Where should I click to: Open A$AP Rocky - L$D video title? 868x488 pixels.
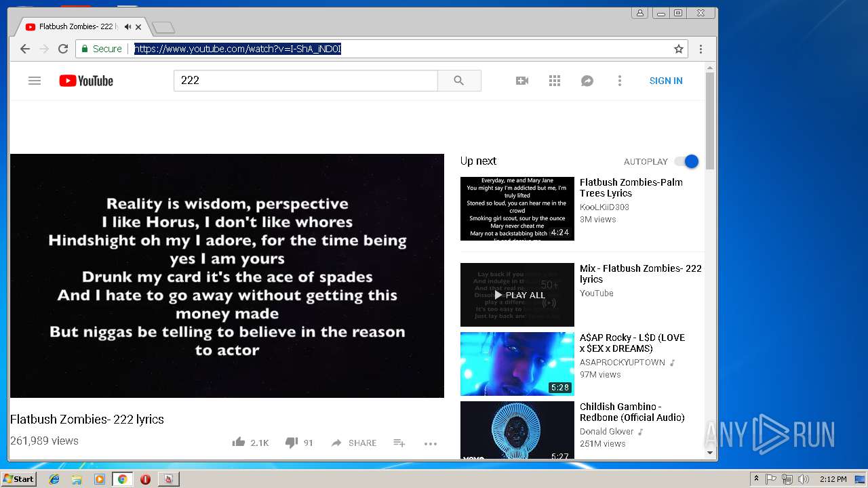tap(632, 343)
